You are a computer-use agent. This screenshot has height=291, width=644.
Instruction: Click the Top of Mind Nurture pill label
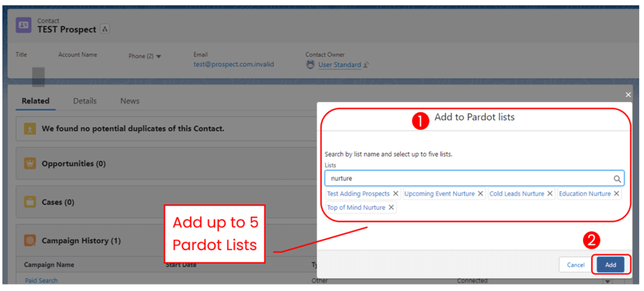356,207
